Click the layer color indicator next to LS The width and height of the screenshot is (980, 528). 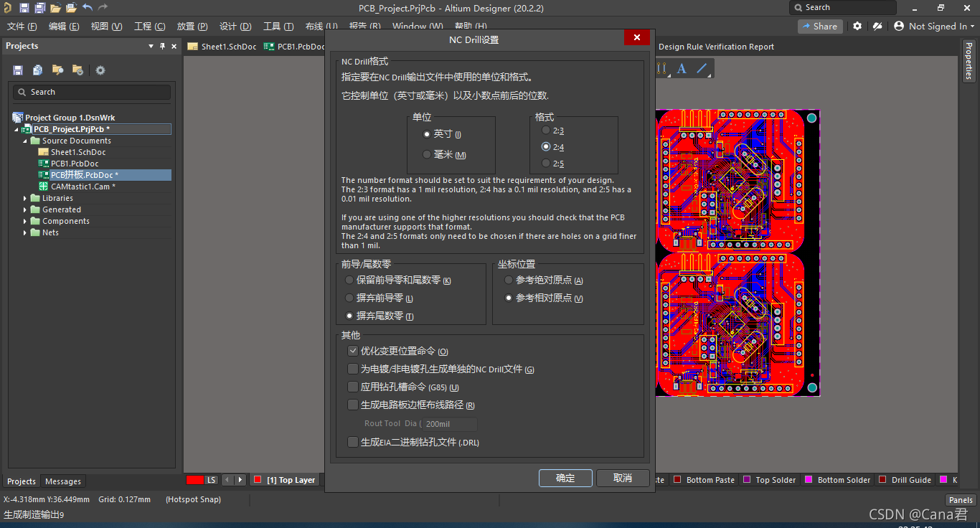click(195, 480)
